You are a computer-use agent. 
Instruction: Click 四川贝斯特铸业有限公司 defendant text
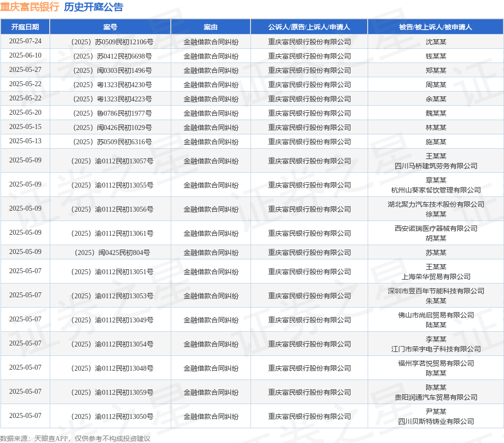436,421
